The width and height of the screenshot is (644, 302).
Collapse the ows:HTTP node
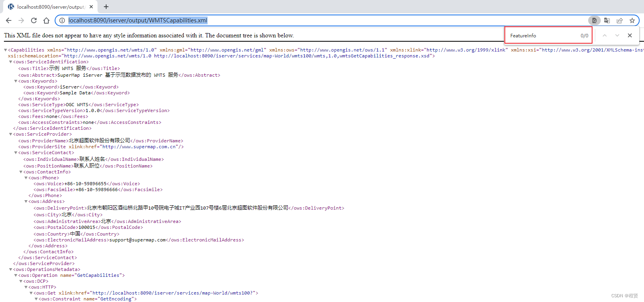tap(26, 287)
